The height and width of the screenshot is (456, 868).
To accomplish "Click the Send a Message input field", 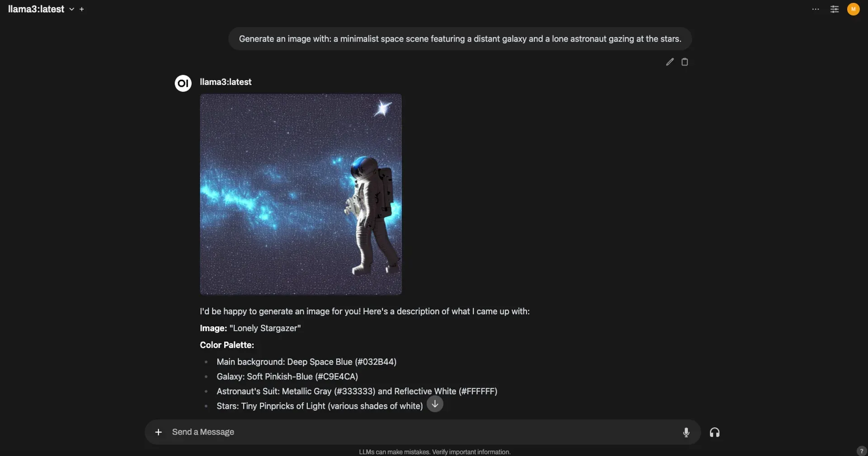I will 407,432.
